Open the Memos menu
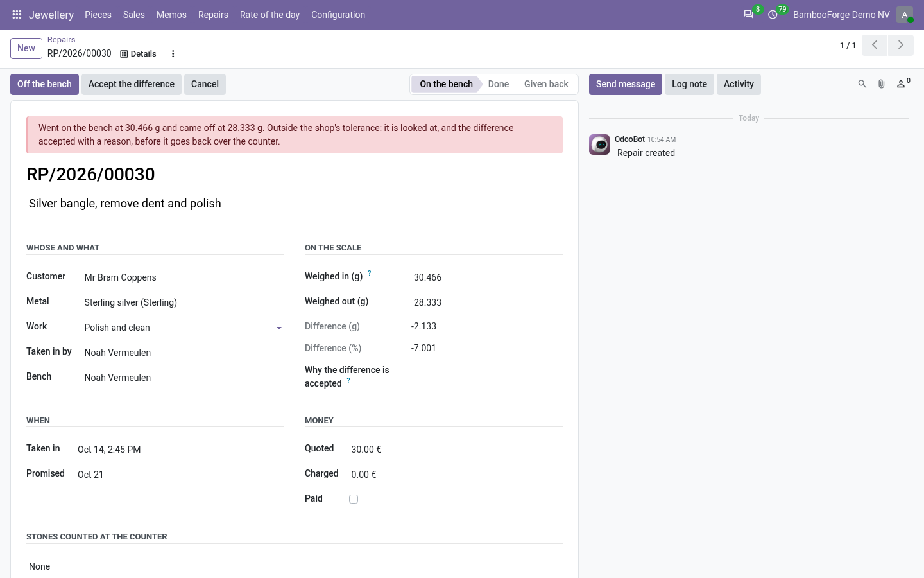The width and height of the screenshot is (924, 578). pyautogui.click(x=171, y=15)
